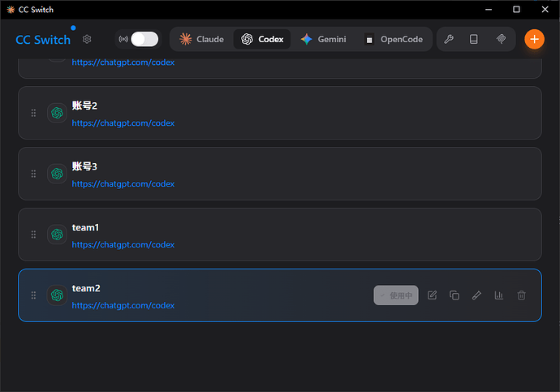Select the team1 provider card
Screen dimensions: 560x392
[x=280, y=235]
